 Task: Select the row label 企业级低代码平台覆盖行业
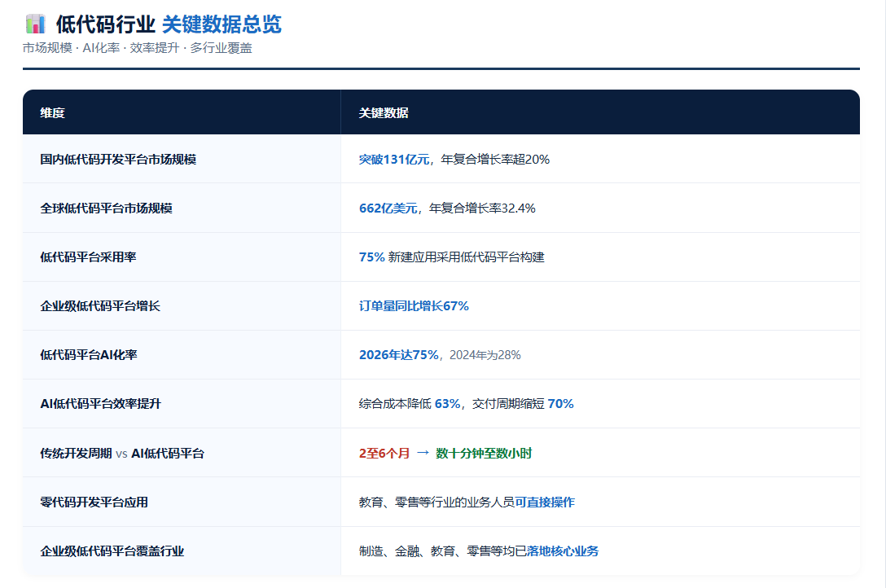click(x=112, y=551)
